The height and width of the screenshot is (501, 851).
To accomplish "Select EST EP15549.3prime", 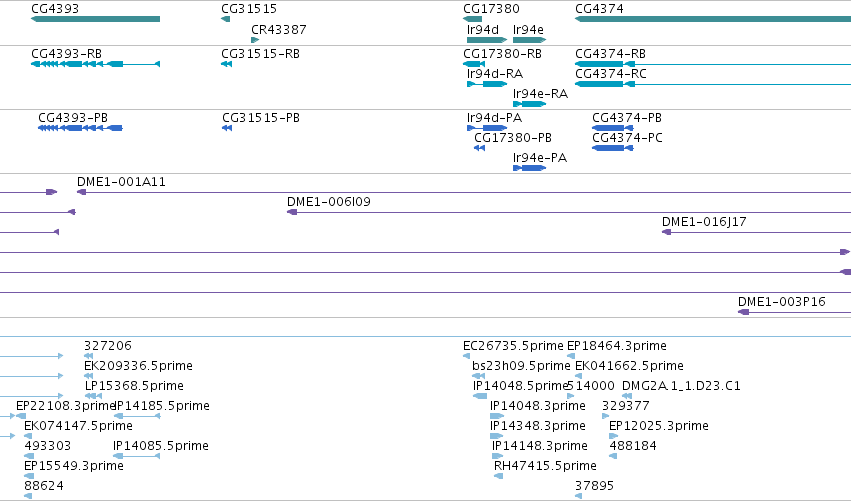I will pos(74,466).
